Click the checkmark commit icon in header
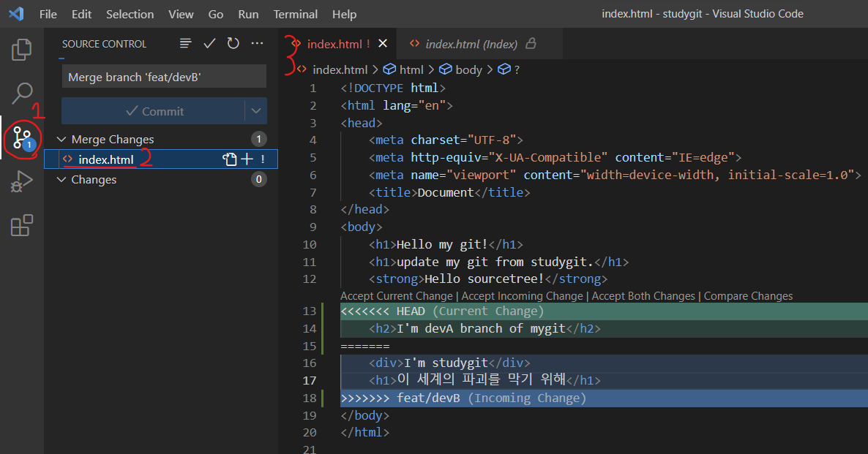The image size is (868, 454). click(209, 43)
